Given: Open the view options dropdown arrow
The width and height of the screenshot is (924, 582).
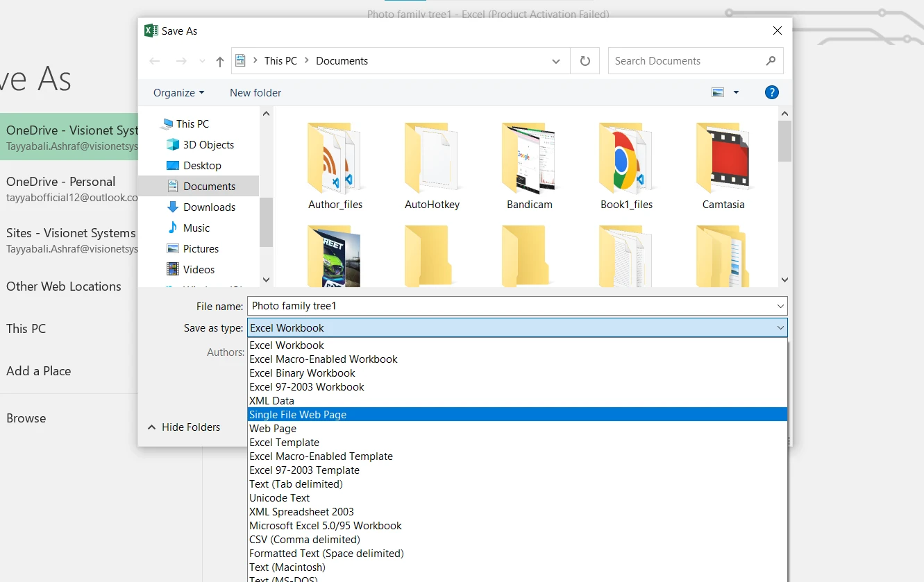Looking at the screenshot, I should pyautogui.click(x=736, y=92).
